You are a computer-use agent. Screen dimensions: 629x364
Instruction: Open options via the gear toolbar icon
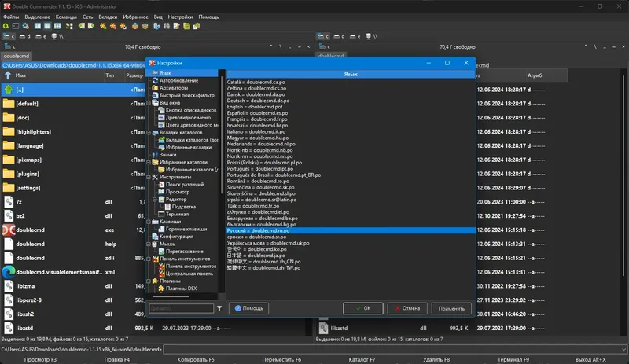click(26, 26)
